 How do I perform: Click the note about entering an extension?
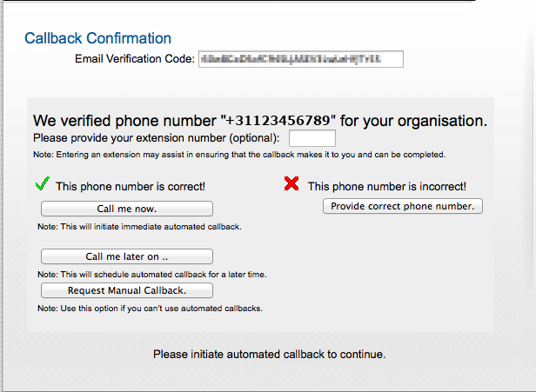tap(239, 155)
